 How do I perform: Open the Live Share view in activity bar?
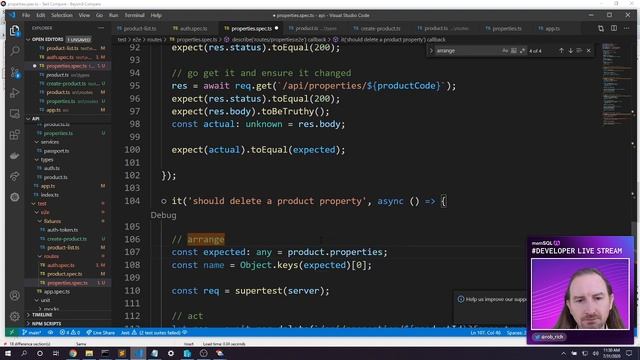(15, 176)
